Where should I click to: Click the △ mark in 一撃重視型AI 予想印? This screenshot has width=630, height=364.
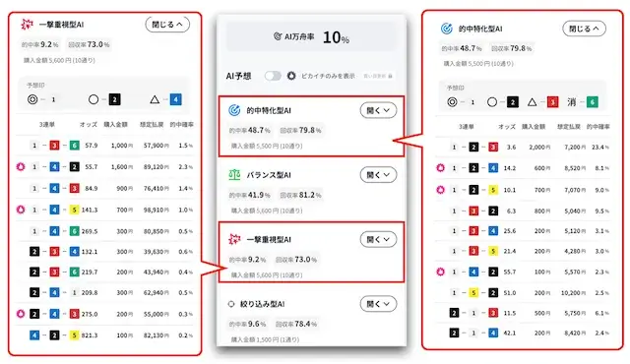155,99
